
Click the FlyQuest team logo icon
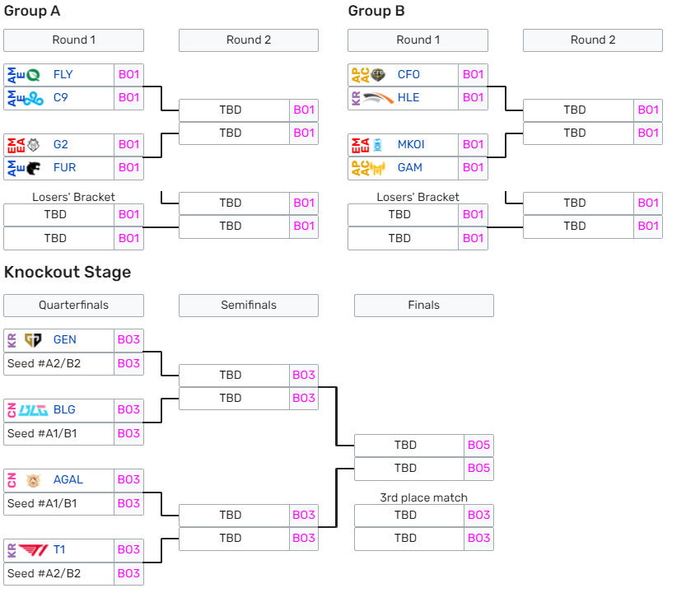point(33,75)
